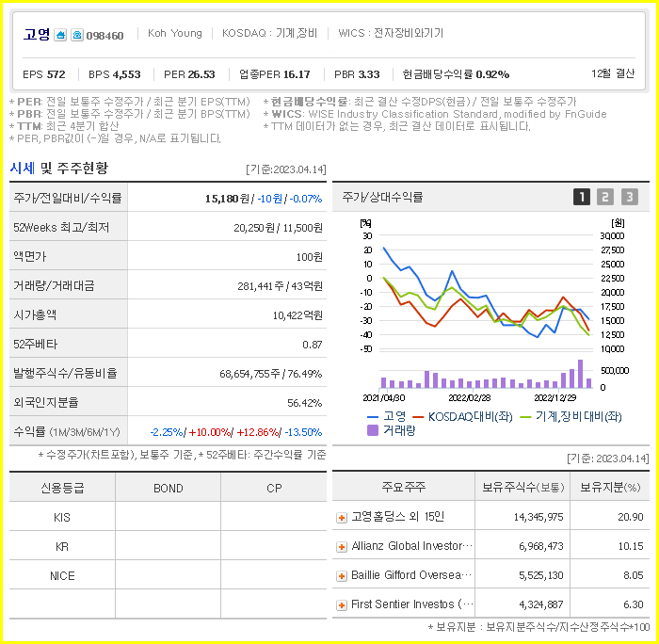Select the 업종PER 16.17 value

tap(275, 74)
